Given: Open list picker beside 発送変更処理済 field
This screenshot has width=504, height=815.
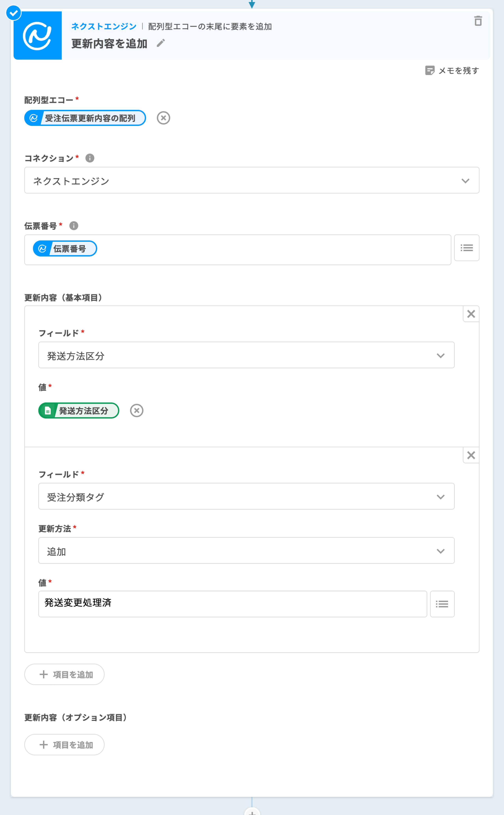Looking at the screenshot, I should pos(442,604).
